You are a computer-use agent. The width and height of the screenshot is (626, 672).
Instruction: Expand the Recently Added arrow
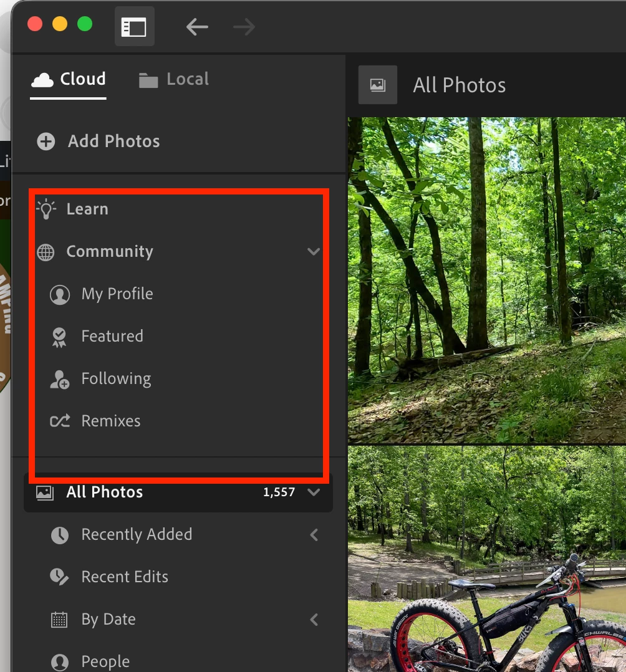coord(314,535)
